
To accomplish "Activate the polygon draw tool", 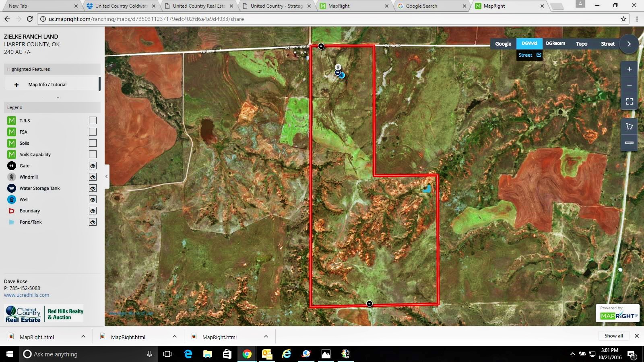I will (629, 127).
